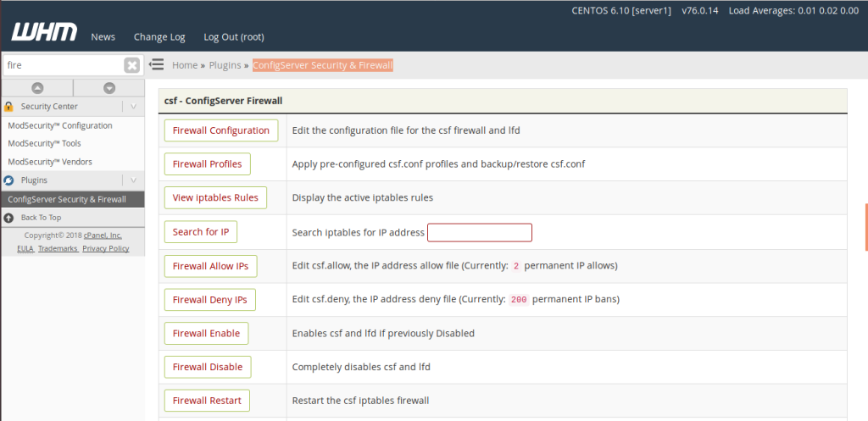Screen dimensions: 868x421
Task: Click the Firewall Restart button
Action: 207,401
